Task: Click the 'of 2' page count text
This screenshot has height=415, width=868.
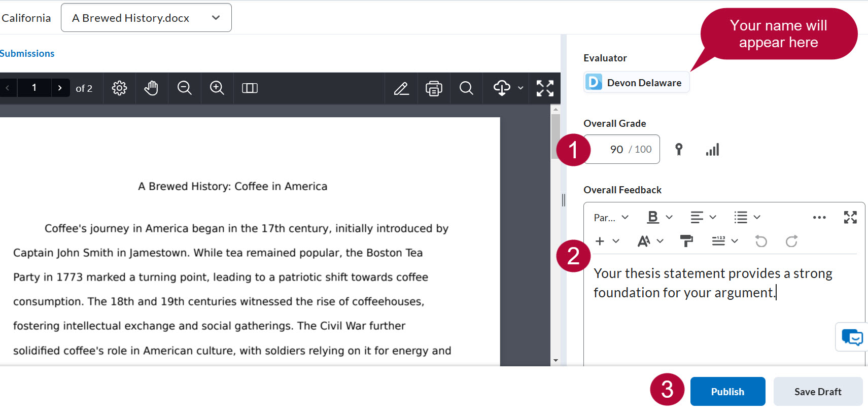Action: (x=84, y=88)
